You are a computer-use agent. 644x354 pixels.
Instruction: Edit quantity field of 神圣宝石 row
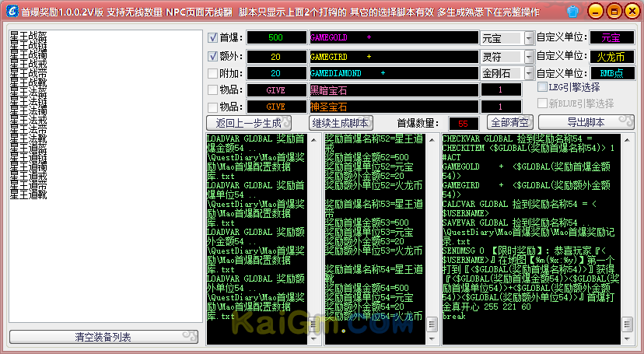coord(501,107)
